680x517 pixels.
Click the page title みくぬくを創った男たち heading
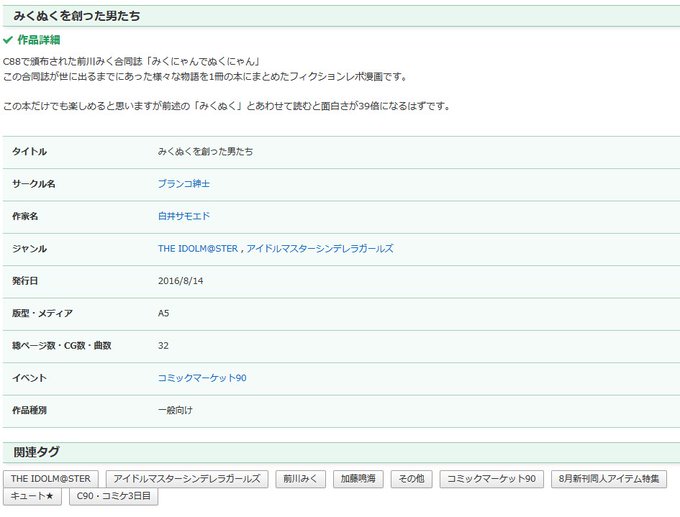[x=77, y=16]
